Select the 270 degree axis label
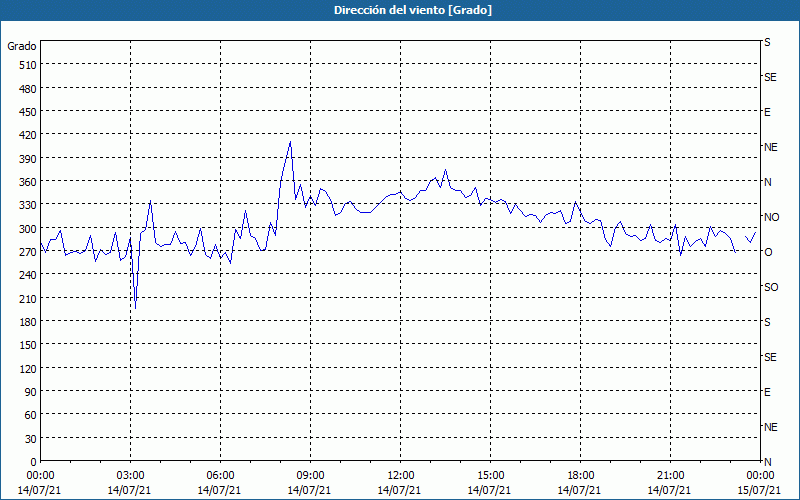Image resolution: width=800 pixels, height=500 pixels. coord(29,252)
